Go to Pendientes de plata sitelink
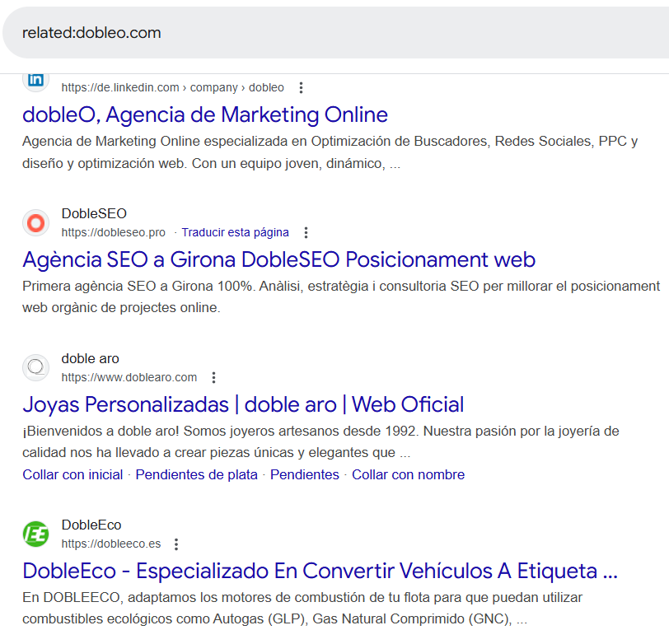 [196, 475]
